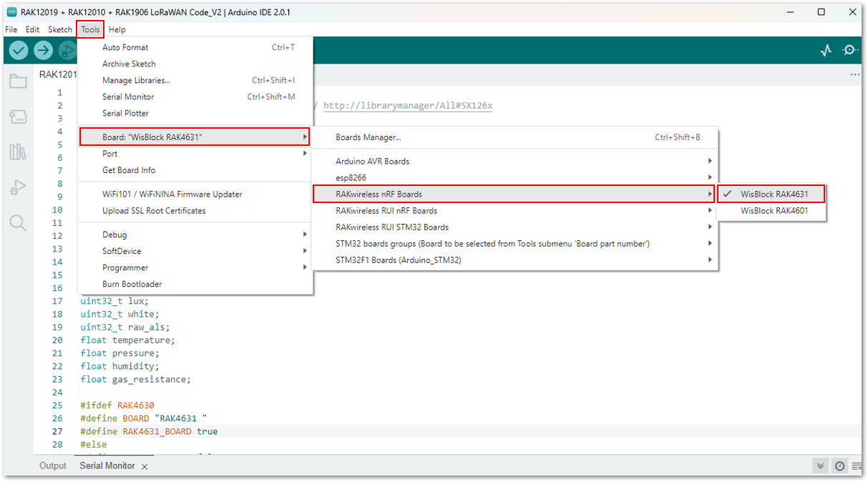Screen dimensions: 868x482
Task: Open the RAKwireless nRF Boards entry
Action: point(514,194)
